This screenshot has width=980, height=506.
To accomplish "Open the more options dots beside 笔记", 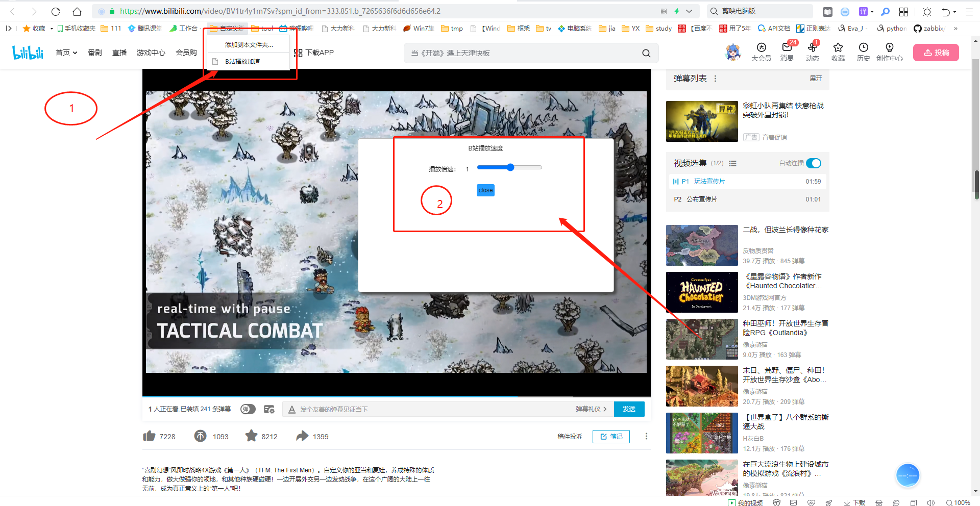I will pos(646,436).
